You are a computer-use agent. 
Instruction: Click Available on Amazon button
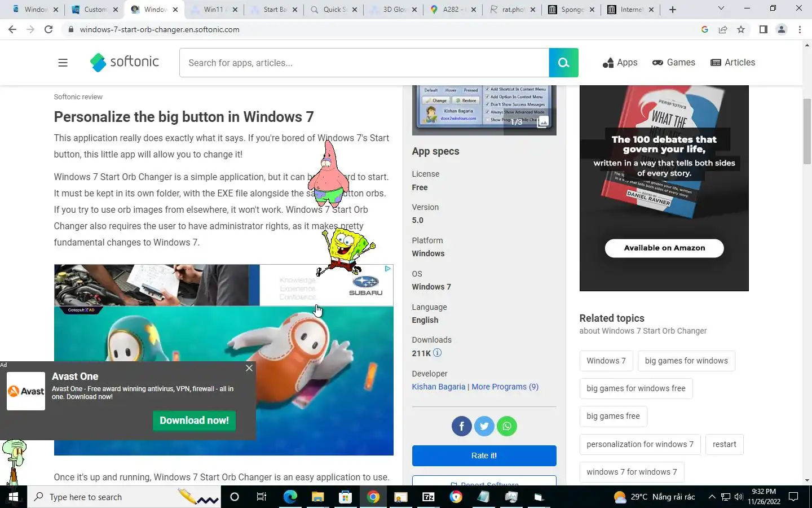click(664, 248)
